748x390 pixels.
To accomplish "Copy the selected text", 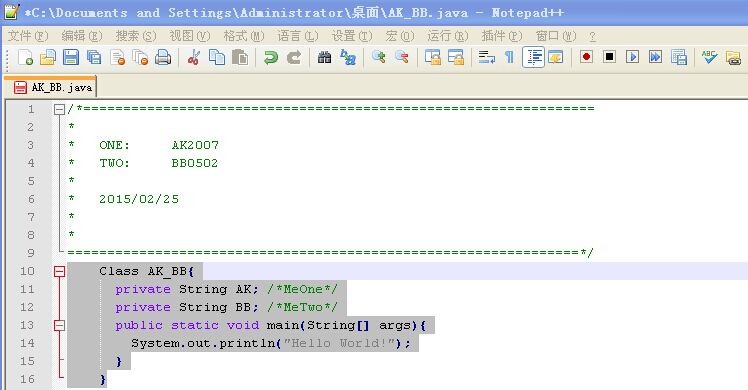I will 217,57.
